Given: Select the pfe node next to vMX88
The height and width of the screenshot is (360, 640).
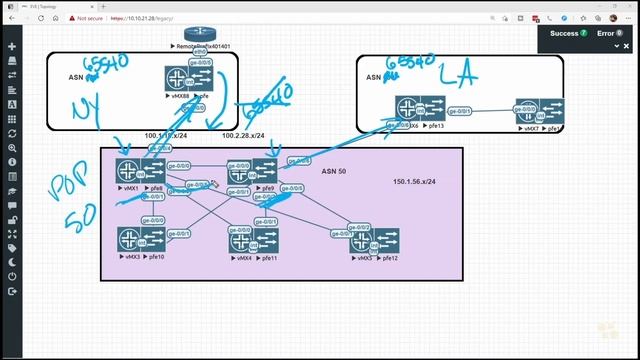Looking at the screenshot, I should point(201,79).
